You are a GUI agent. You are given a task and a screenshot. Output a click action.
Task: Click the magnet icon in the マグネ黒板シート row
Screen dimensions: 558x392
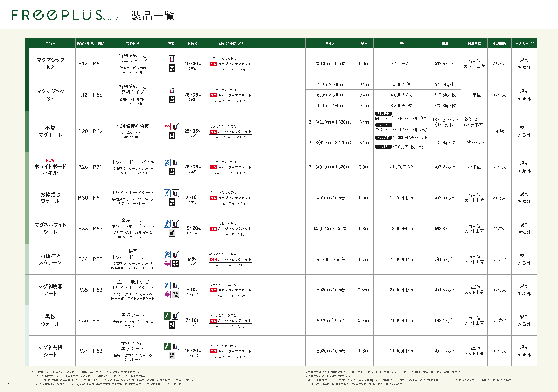[175, 346]
